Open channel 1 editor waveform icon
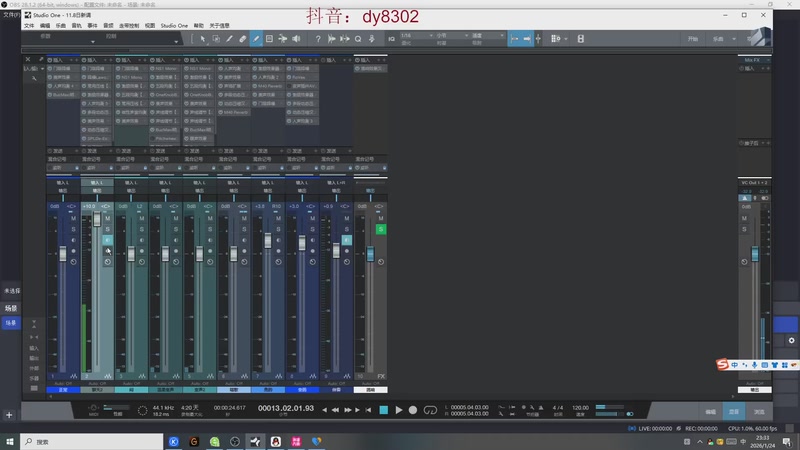This screenshot has height=450, width=800. [x=73, y=376]
